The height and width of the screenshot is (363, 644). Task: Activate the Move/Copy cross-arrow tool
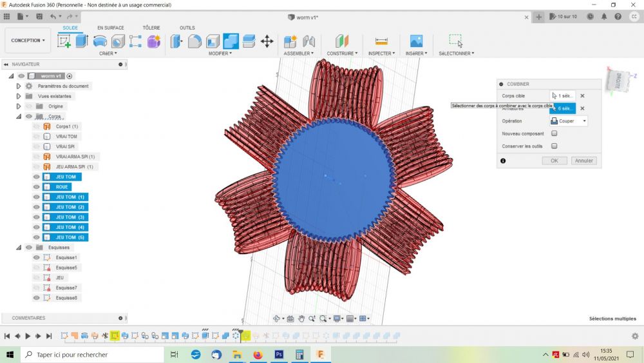[x=267, y=41]
